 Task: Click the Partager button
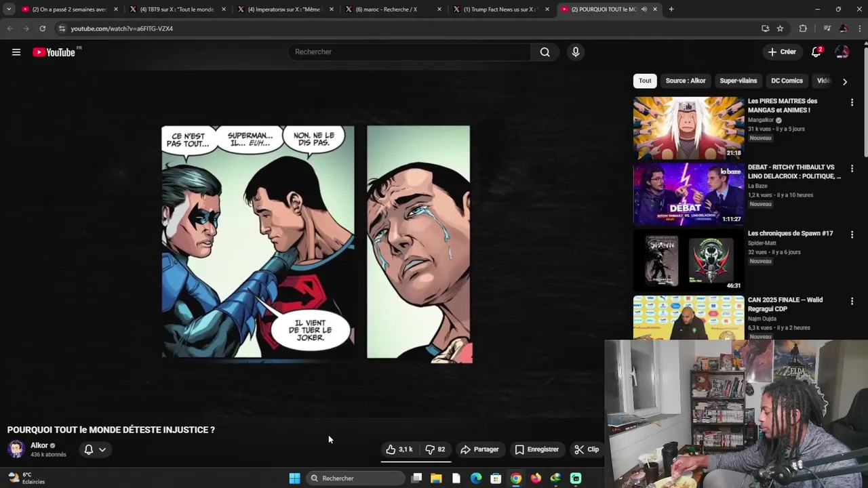point(479,449)
